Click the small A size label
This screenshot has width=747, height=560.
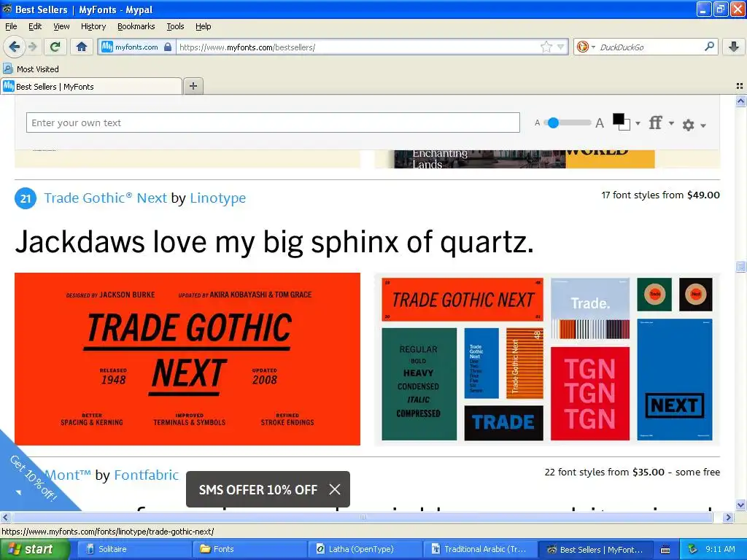tap(537, 122)
